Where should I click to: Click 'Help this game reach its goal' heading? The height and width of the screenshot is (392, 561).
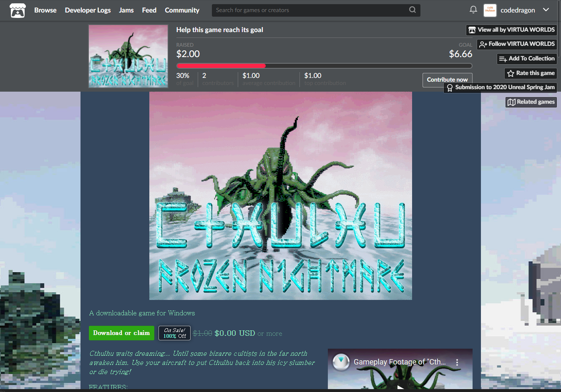pos(220,30)
